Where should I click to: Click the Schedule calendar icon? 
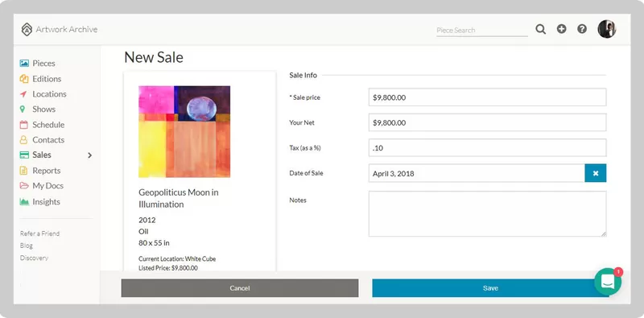pyautogui.click(x=24, y=125)
